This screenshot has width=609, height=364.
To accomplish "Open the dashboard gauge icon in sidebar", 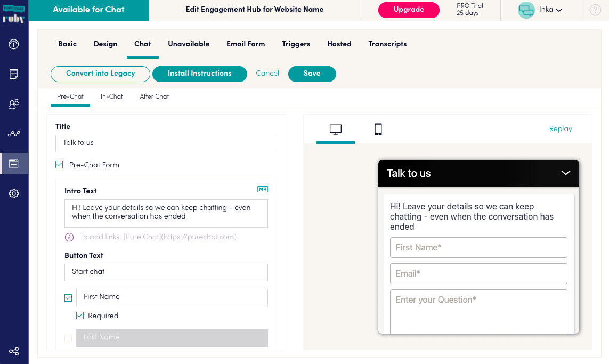I will coord(14,44).
